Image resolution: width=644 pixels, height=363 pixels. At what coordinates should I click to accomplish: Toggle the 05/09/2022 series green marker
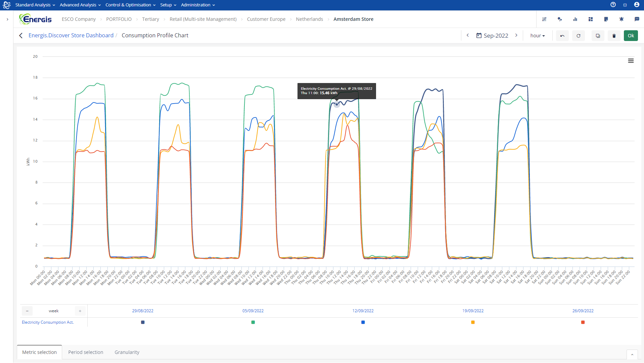[253, 322]
